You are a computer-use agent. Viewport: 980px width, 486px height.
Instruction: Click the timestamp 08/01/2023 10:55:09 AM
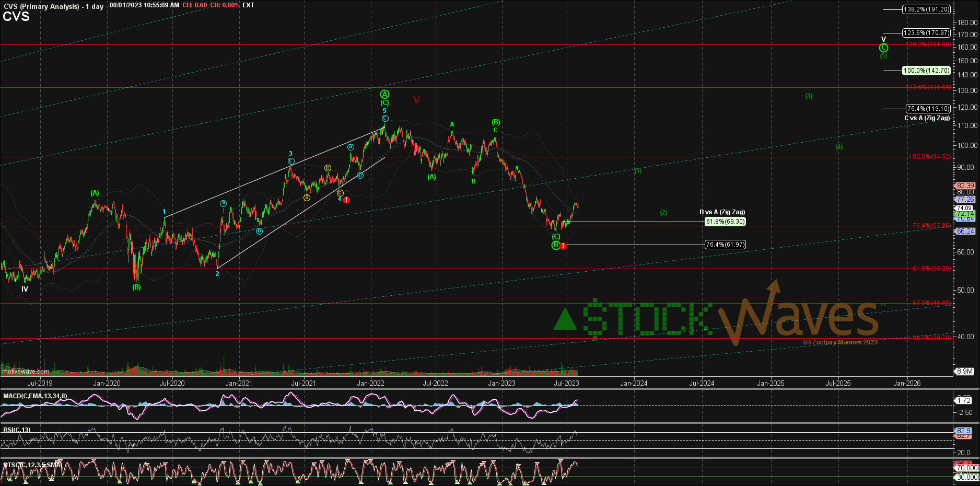point(144,5)
